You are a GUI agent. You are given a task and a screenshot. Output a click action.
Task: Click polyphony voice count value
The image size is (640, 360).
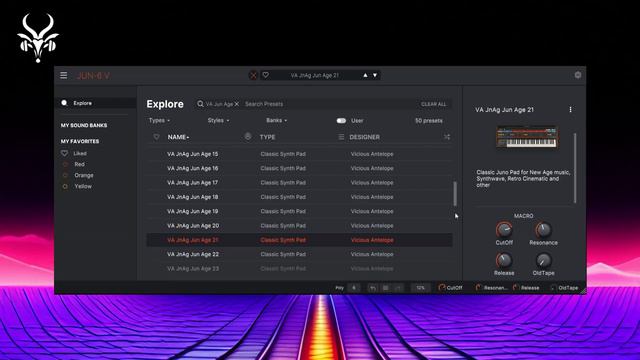(354, 288)
